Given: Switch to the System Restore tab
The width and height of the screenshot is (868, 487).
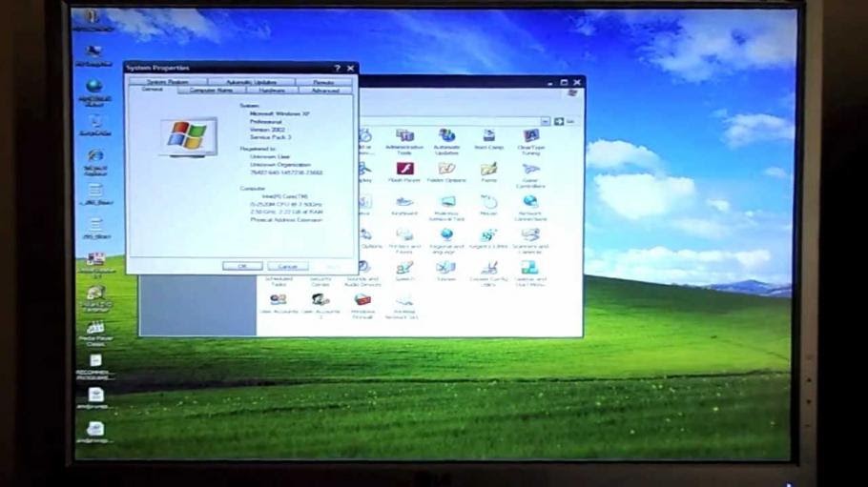Looking at the screenshot, I should point(167,82).
